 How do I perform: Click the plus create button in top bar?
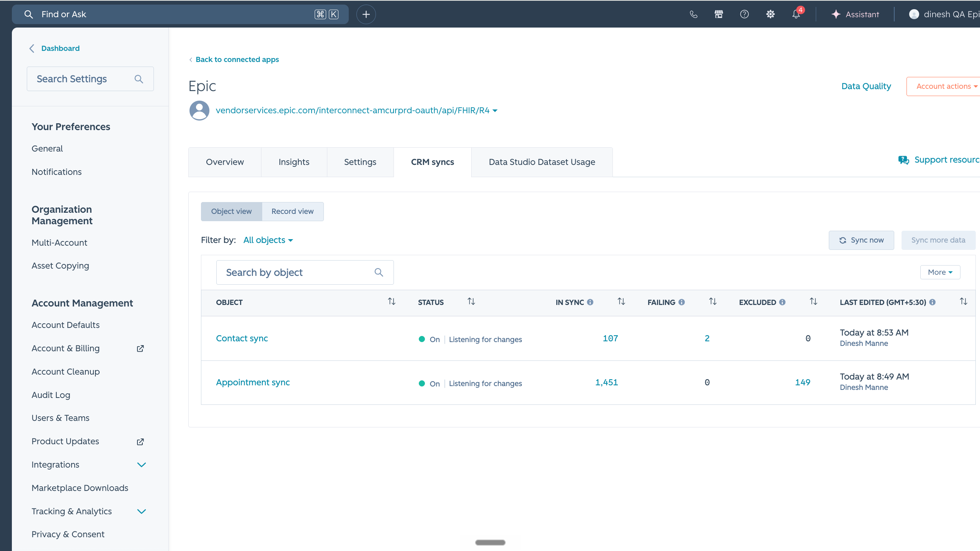(x=366, y=15)
